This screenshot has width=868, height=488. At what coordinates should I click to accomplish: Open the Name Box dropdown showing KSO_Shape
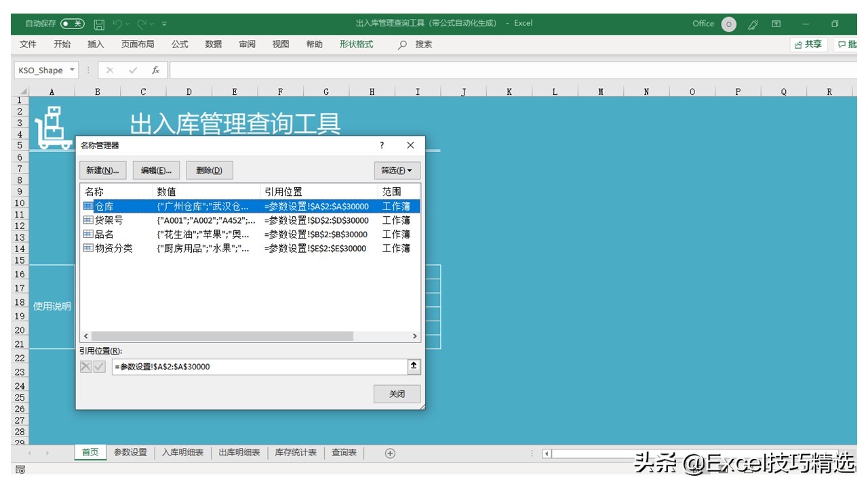(73, 70)
